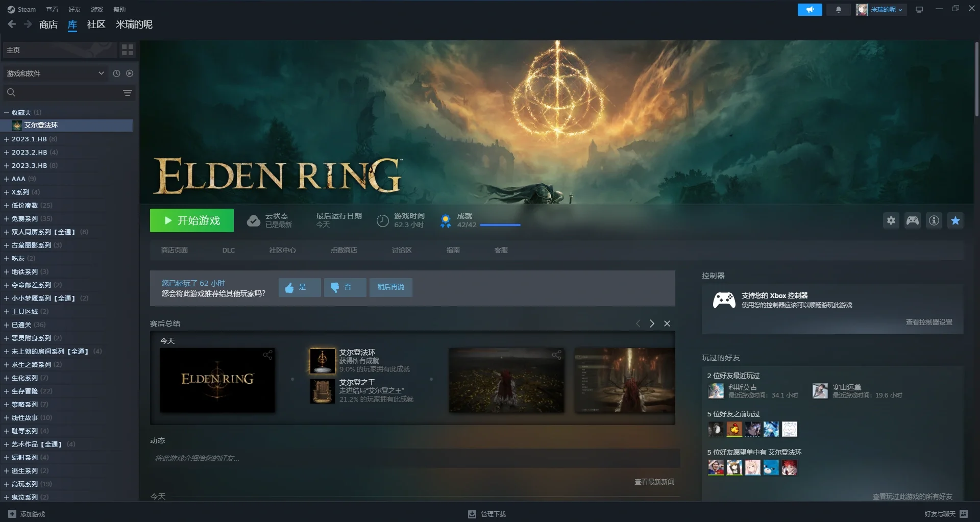
Task: Switch library to grid view icon
Action: (x=128, y=50)
